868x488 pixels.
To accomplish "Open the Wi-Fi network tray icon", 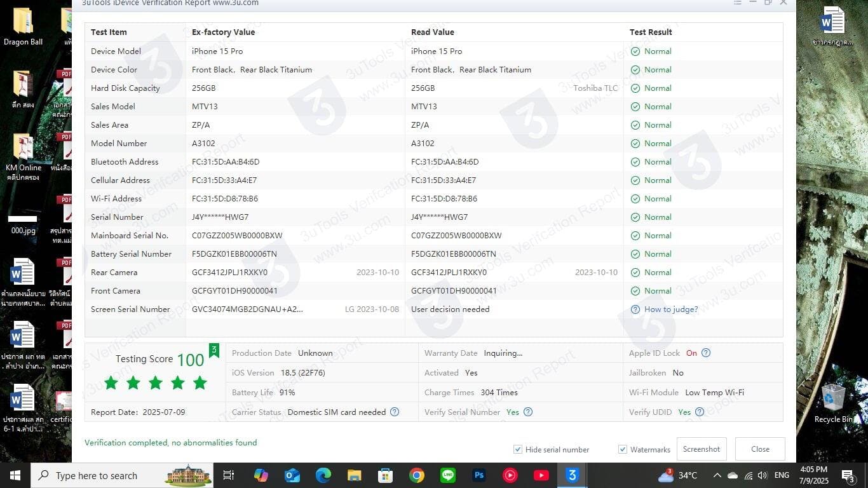I will click(x=748, y=475).
